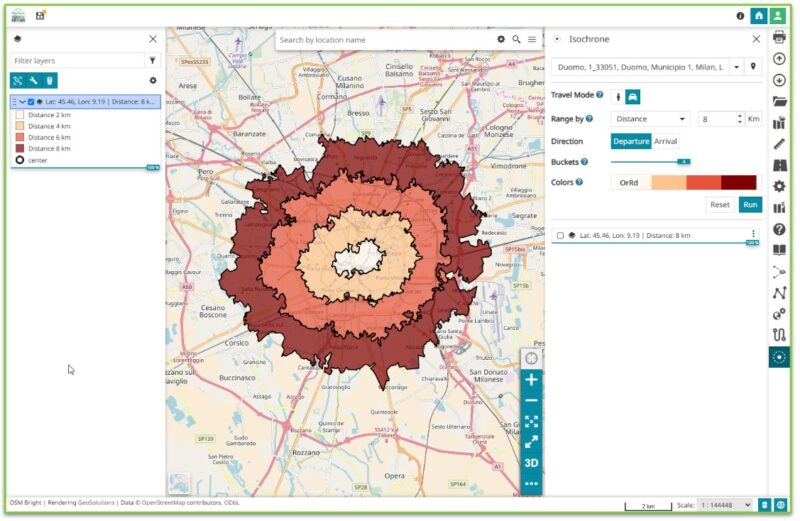Open the Range by Distance dropdown
The width and height of the screenshot is (800, 521).
coord(650,119)
